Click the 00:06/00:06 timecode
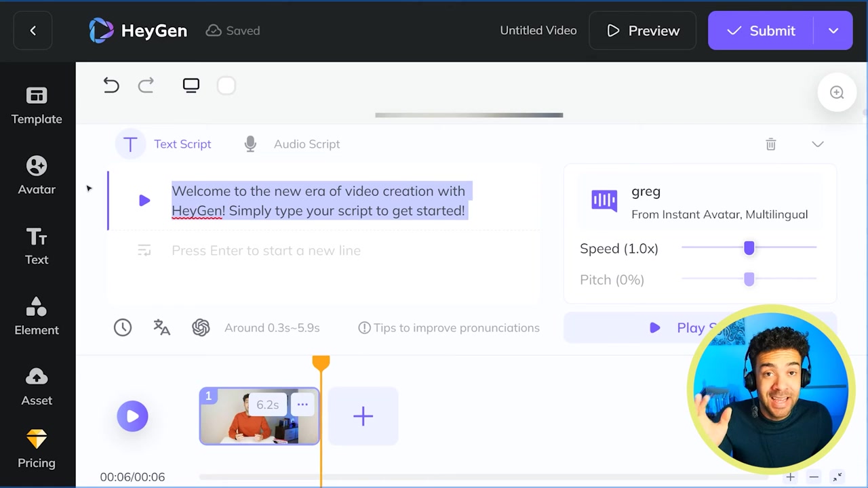The width and height of the screenshot is (868, 488). [132, 477]
